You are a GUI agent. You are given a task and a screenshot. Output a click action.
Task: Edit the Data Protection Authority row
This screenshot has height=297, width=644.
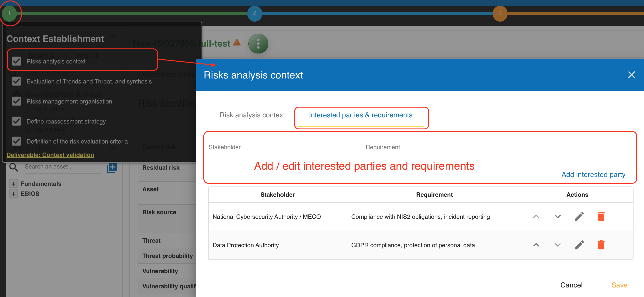click(579, 245)
